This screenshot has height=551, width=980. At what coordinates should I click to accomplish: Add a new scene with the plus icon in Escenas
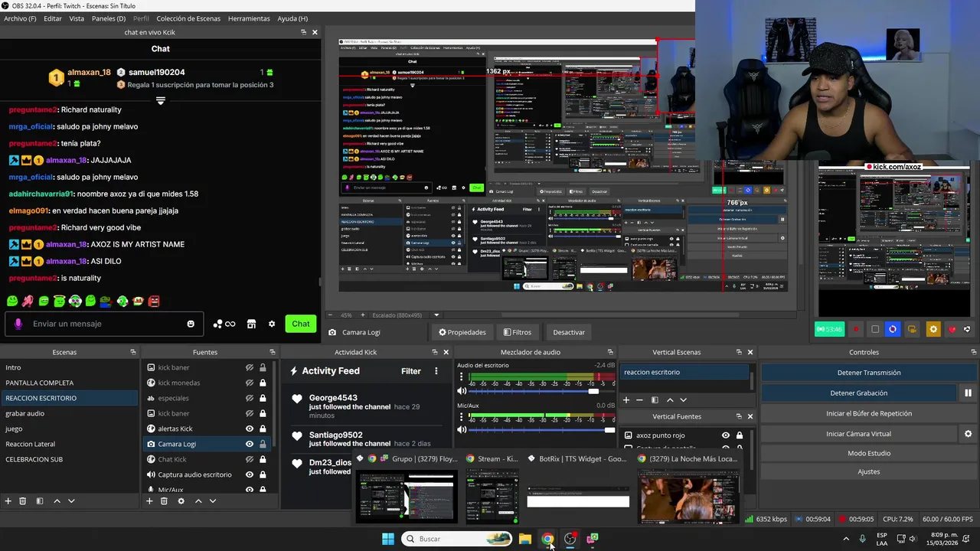8,501
